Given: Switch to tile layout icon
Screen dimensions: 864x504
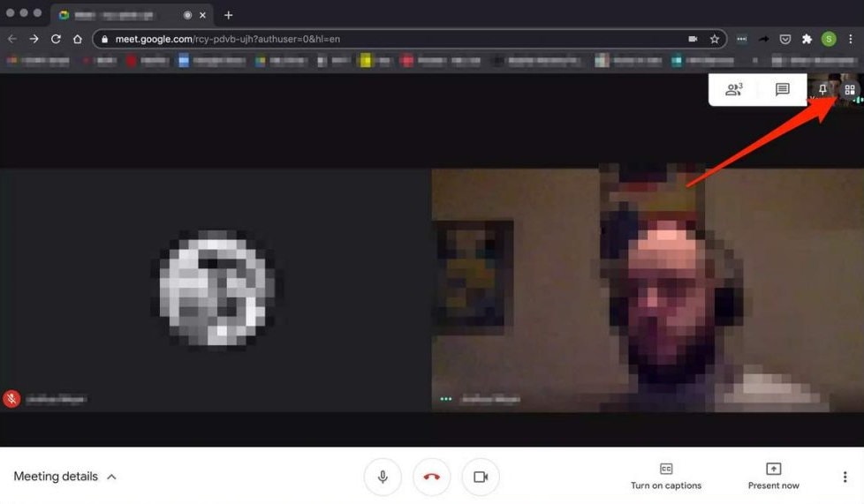Looking at the screenshot, I should [850, 89].
